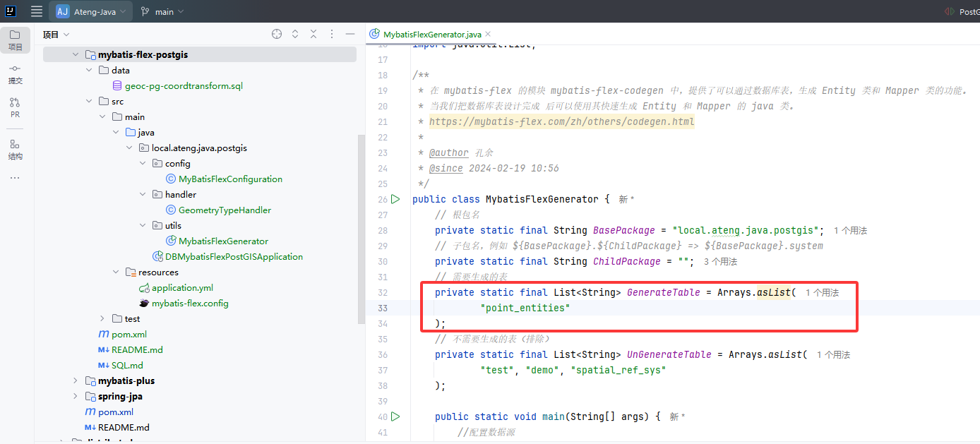The image size is (980, 444).
Task: Click the Collapse All icon in project panel
Action: pos(313,34)
